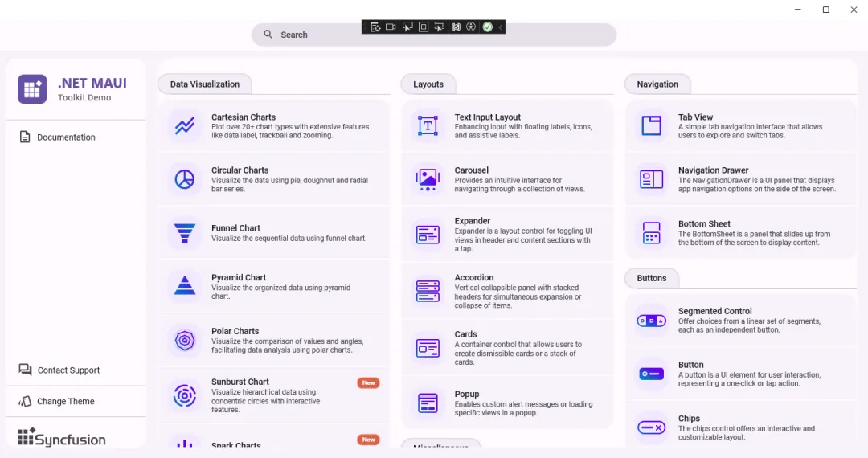Screen dimensions: 868x458
Task: Click Pyramid Chart title
Action: tap(239, 278)
